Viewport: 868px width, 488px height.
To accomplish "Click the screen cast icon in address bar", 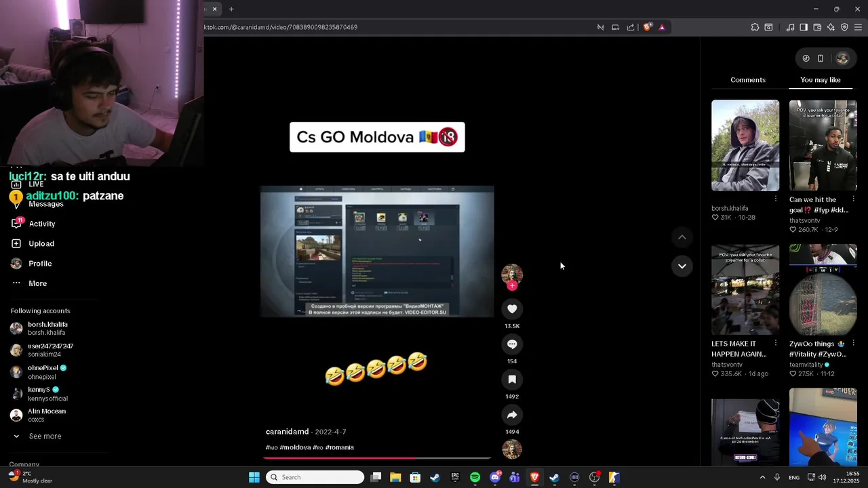I will 615,27.
